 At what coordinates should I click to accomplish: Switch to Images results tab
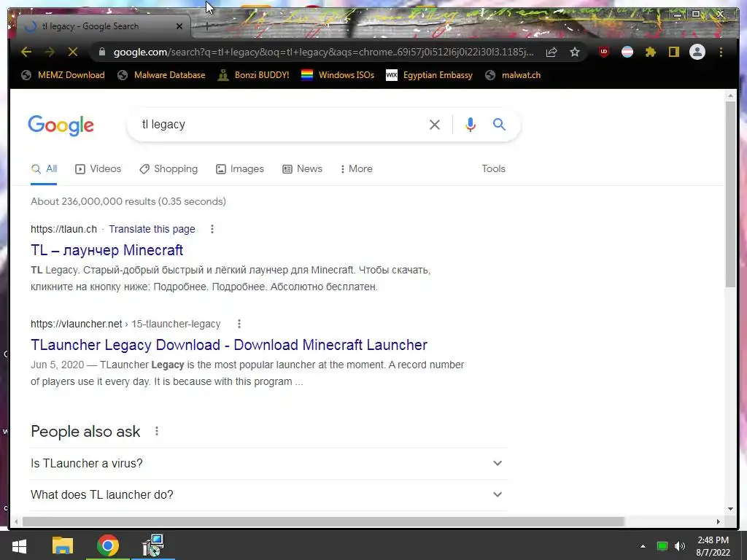pyautogui.click(x=239, y=168)
